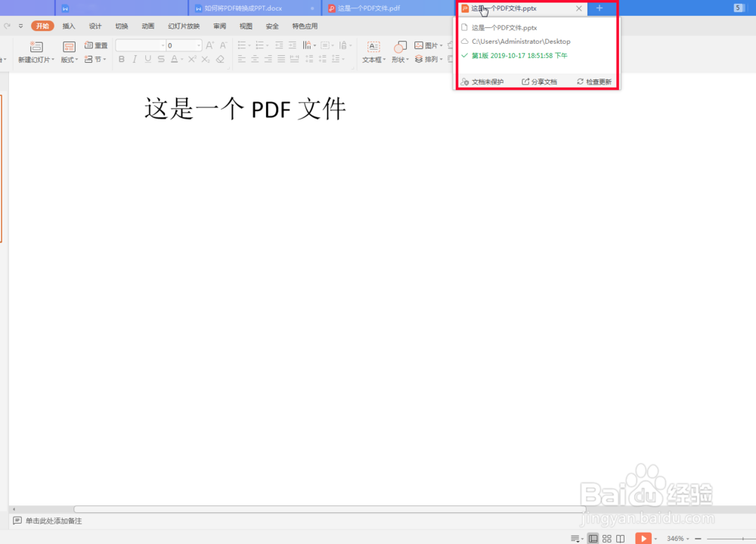Toggle underline formatting

[x=147, y=59]
